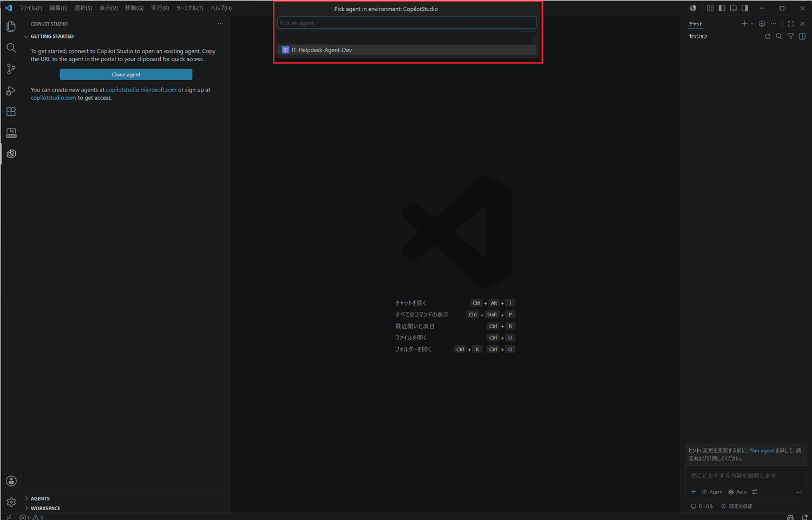
Task: Open the Source Control view
Action: 11,69
